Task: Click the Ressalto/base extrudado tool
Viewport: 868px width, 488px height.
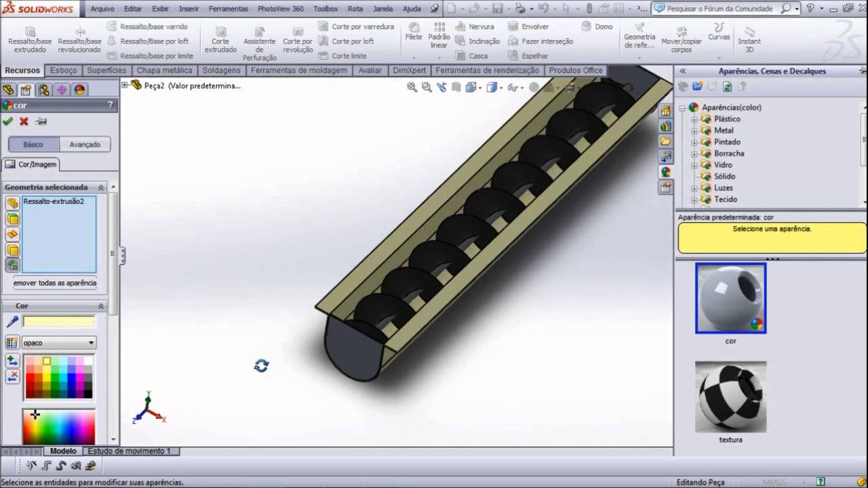Action: (x=30, y=40)
